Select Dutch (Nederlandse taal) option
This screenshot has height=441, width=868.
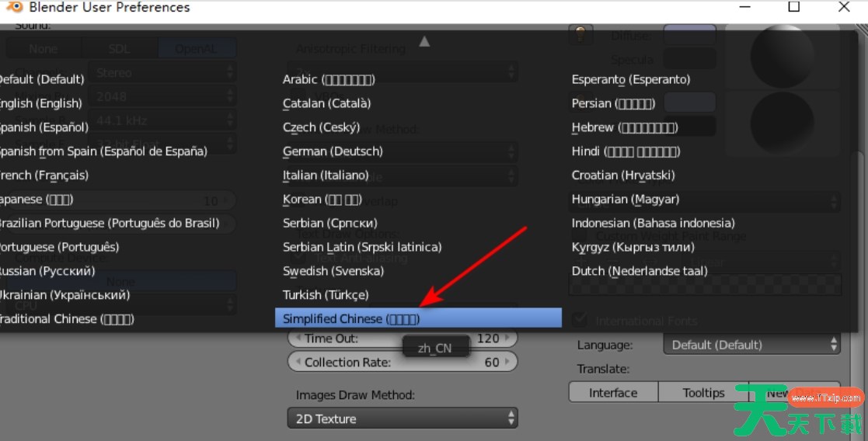click(640, 271)
